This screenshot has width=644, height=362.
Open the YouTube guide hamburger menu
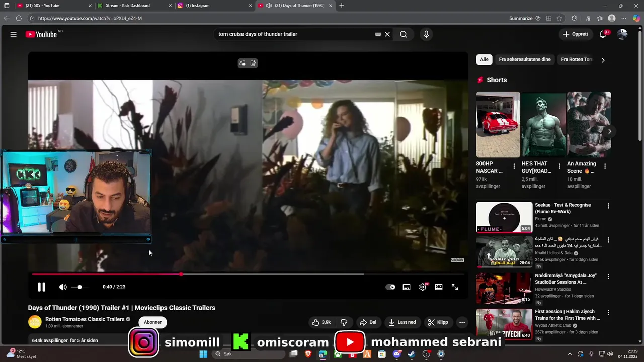pyautogui.click(x=14, y=34)
